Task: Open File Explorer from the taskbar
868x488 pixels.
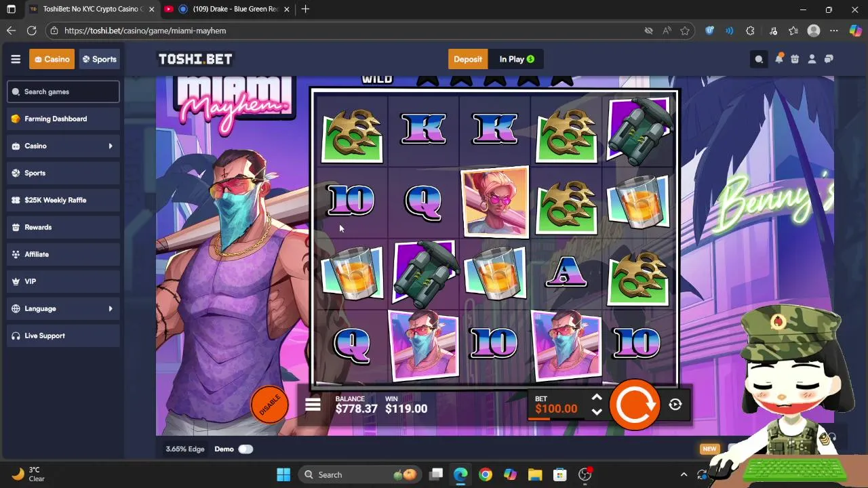Action: coord(535,474)
